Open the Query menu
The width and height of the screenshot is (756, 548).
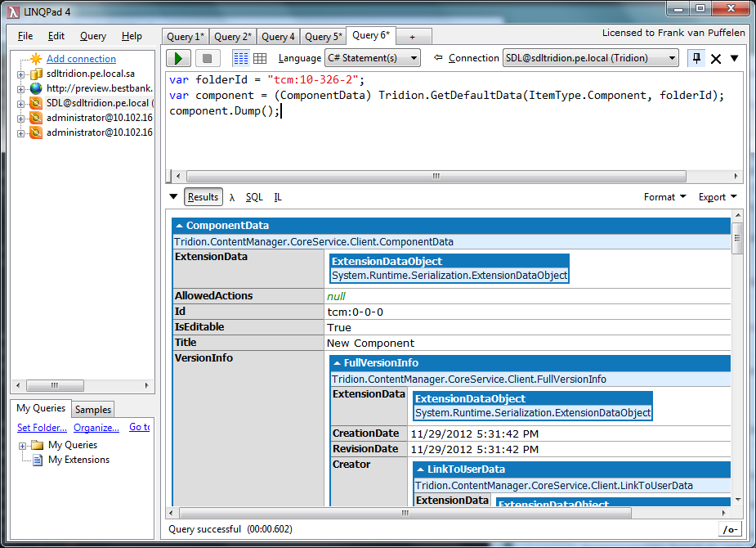92,36
